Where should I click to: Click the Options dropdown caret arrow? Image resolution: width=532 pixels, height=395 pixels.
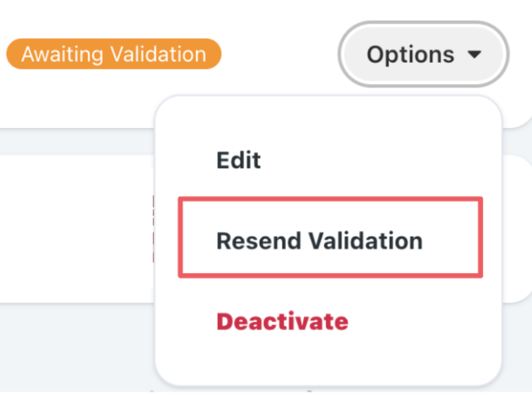[x=474, y=55]
